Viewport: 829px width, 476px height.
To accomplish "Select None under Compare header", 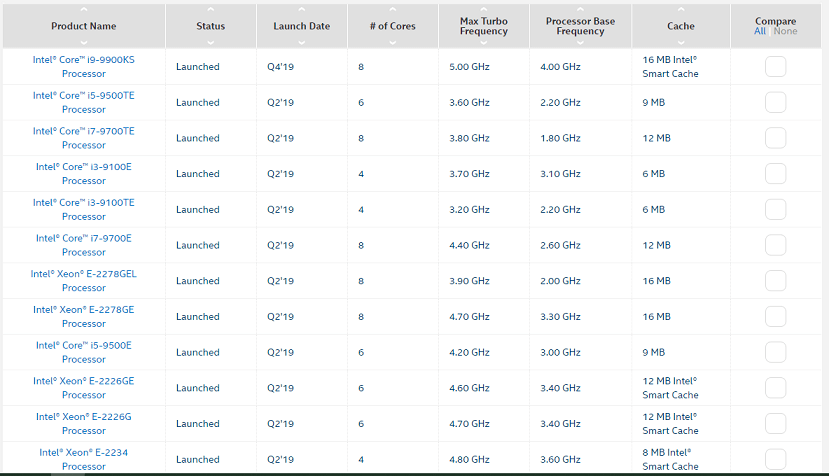I will point(786,31).
